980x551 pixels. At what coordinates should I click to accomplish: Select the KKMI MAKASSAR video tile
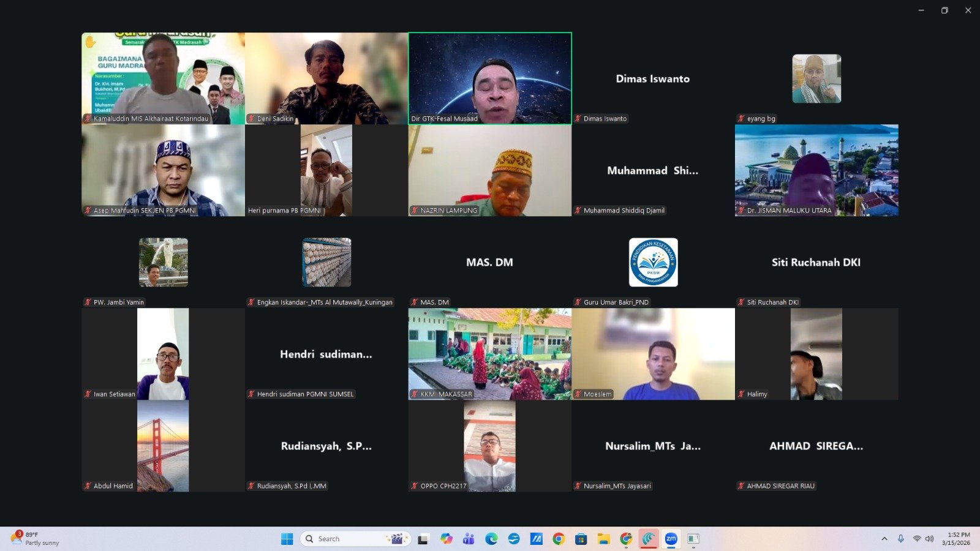(490, 354)
